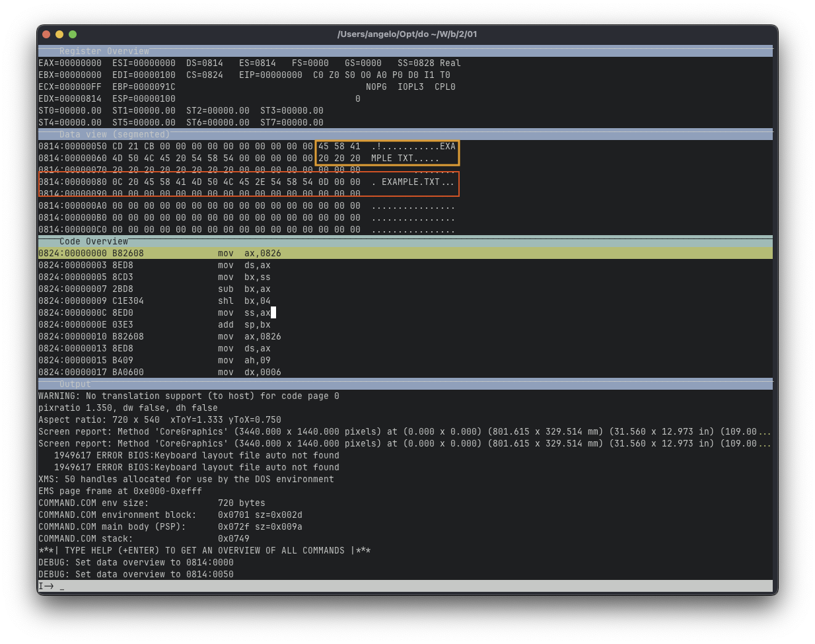Click code line shl bx,04

[244, 301]
